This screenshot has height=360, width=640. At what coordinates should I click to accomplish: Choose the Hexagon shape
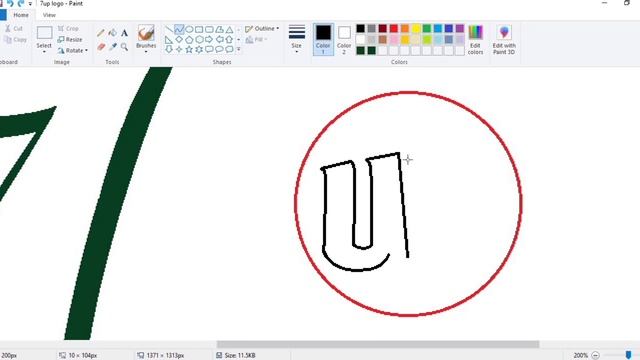[x=199, y=40]
